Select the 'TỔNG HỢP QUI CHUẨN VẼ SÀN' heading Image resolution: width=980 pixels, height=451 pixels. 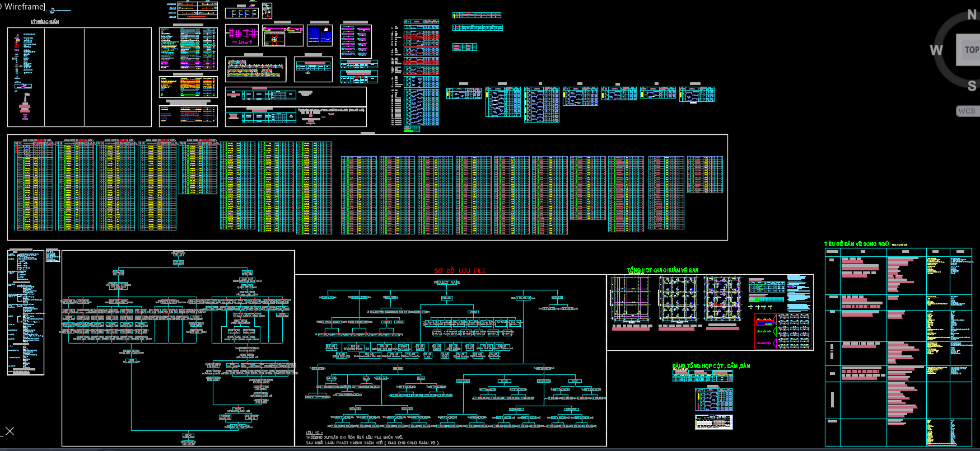pos(662,270)
